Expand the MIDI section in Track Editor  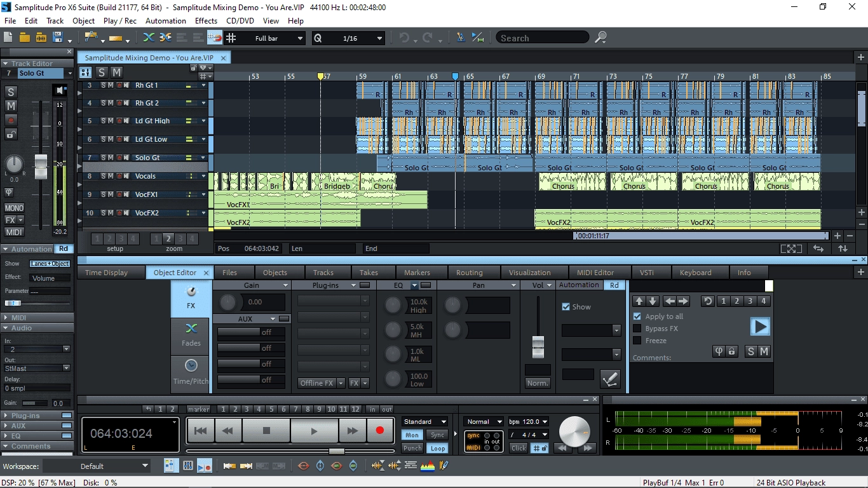(x=37, y=318)
